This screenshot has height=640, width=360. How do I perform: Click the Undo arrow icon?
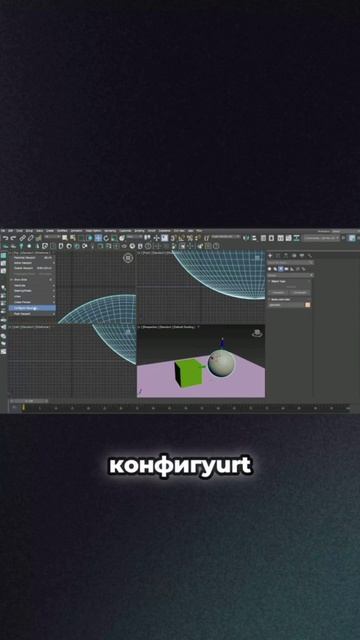6,238
